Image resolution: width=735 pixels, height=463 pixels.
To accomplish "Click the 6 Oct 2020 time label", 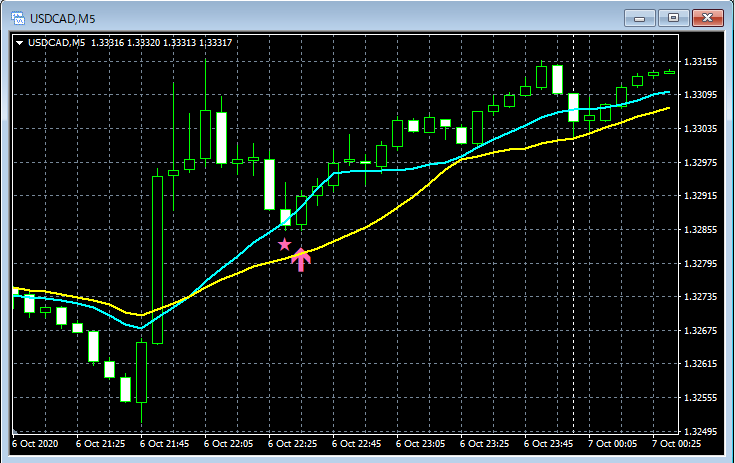I will tap(35, 443).
